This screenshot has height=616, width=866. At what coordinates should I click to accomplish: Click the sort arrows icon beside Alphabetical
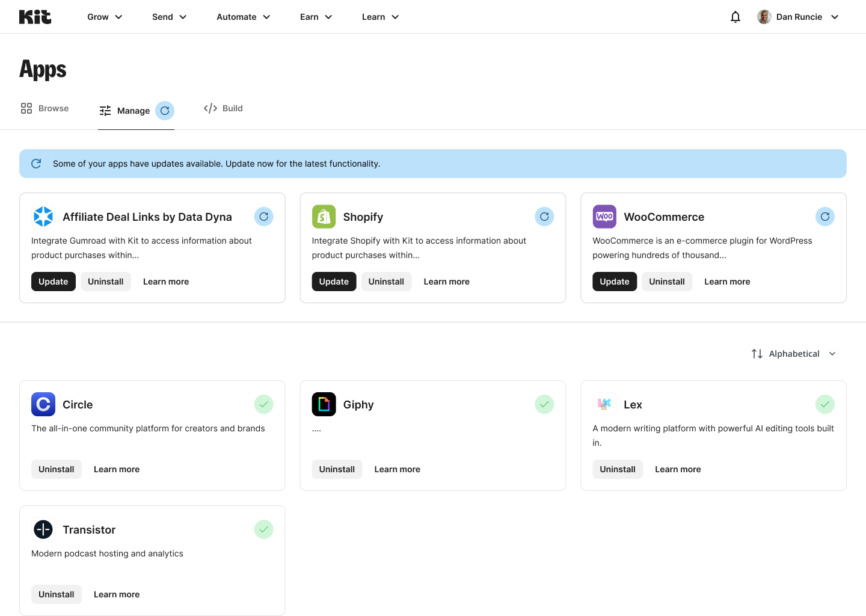[757, 354]
